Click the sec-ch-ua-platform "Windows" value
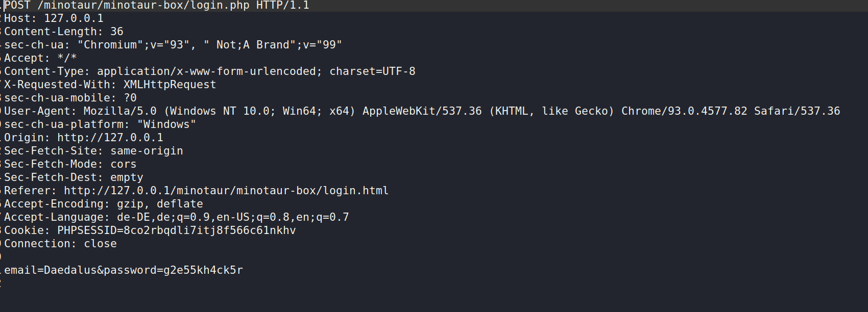 [166, 125]
